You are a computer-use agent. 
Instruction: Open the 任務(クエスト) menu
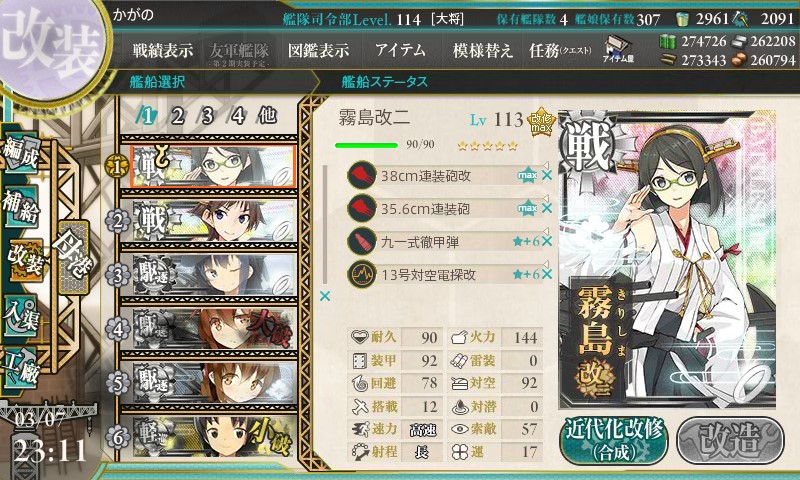[560, 50]
